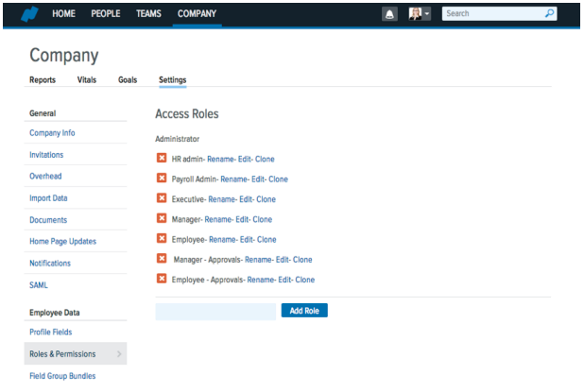Open notifications bell icon
This screenshot has height=392, width=584.
coord(389,14)
